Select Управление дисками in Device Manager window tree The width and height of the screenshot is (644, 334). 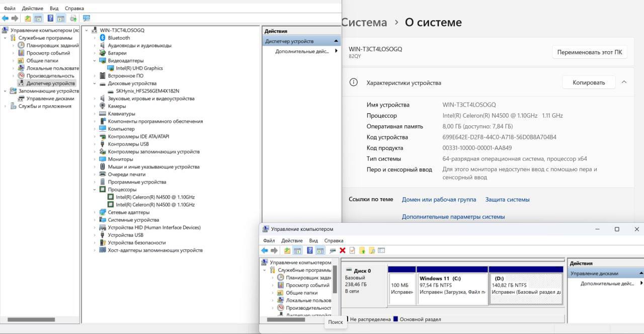(50, 99)
